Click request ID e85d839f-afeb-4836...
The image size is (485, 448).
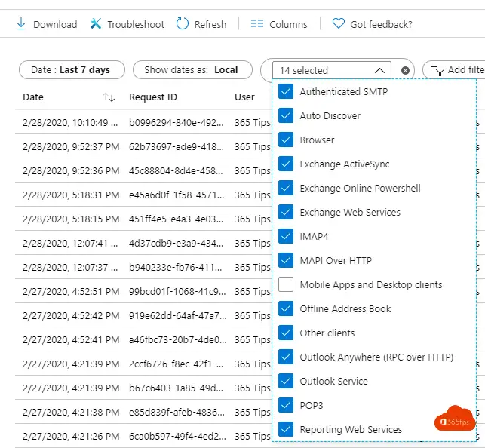[177, 412]
